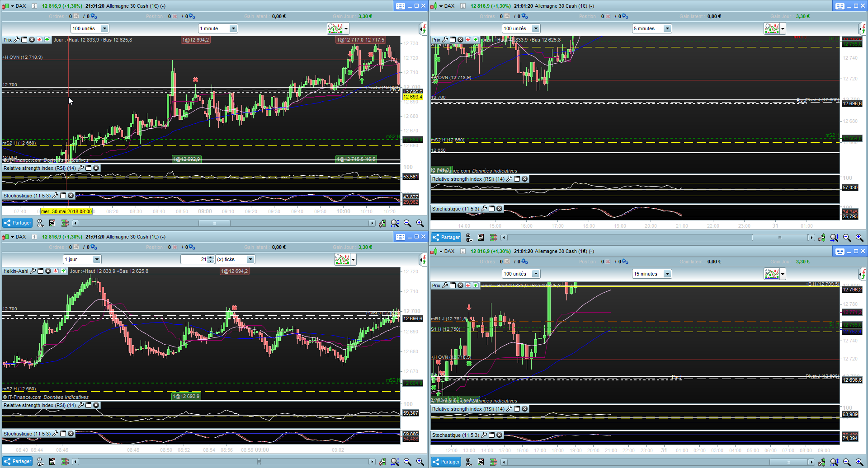Viewport: 868px width, 468px height.
Task: Remove Stochastique indicator from 5 minutes chart
Action: [x=499, y=209]
